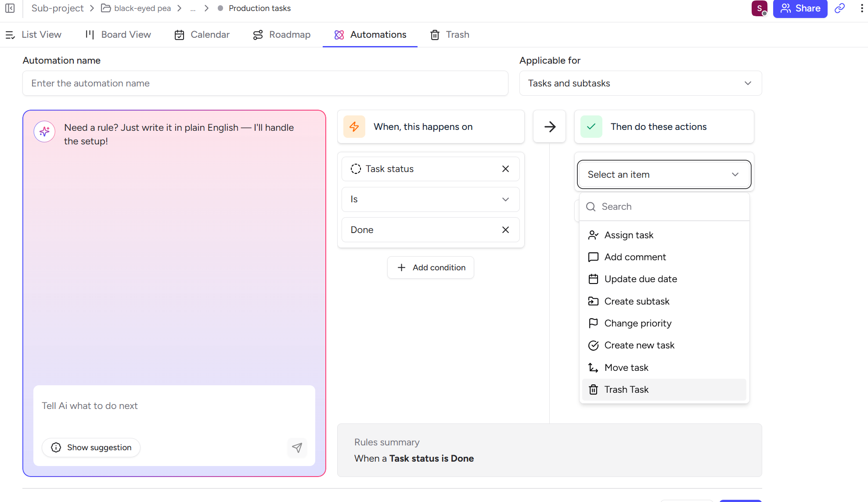Open the three-dot more options menu
868x502 pixels.
(x=861, y=8)
